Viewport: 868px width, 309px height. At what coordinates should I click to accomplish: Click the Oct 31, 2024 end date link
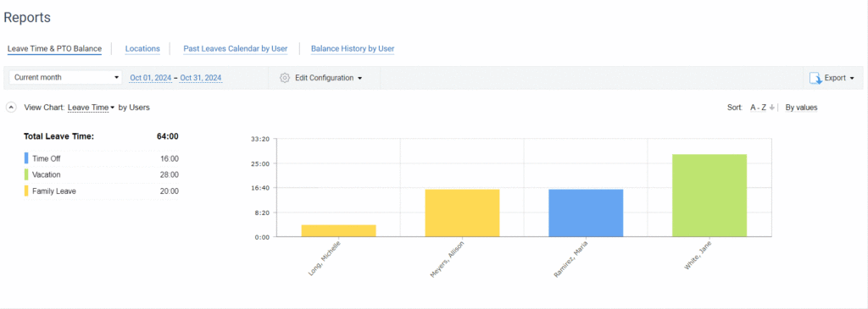tap(201, 78)
